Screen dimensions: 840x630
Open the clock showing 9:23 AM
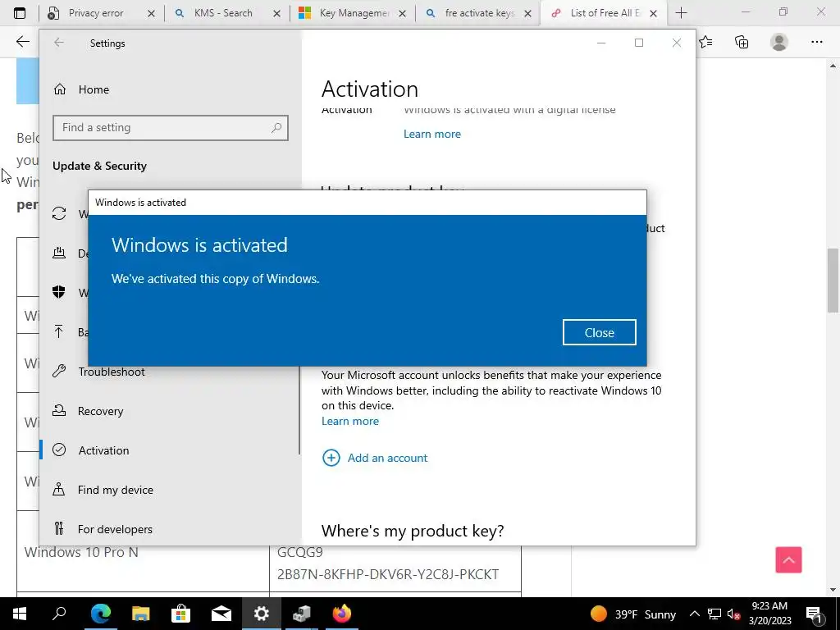coord(769,614)
